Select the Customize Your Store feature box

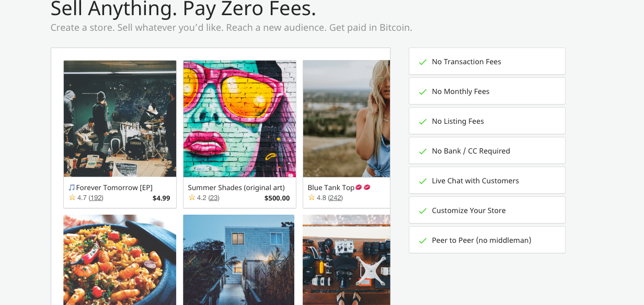click(487, 210)
